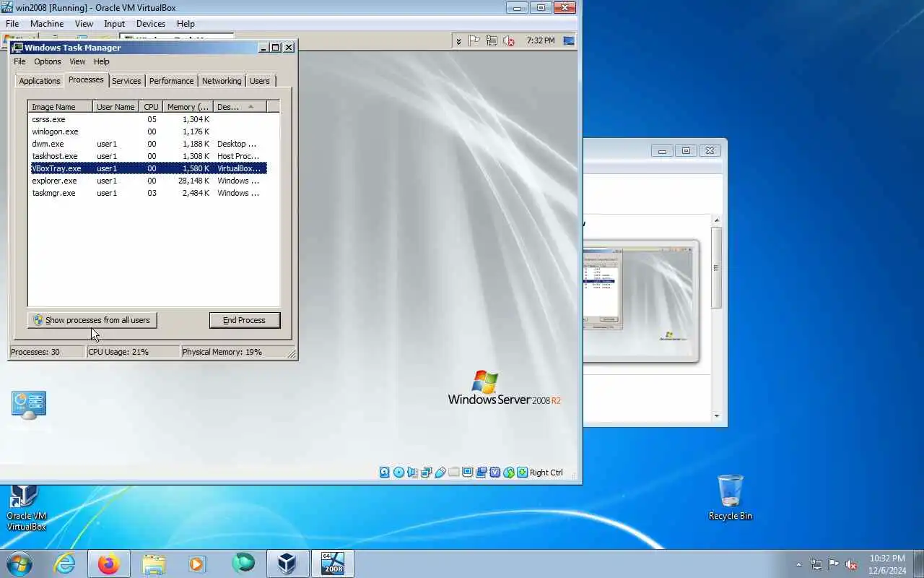Open the hard disk activity indicator in VirtualBox status bar

click(x=385, y=473)
